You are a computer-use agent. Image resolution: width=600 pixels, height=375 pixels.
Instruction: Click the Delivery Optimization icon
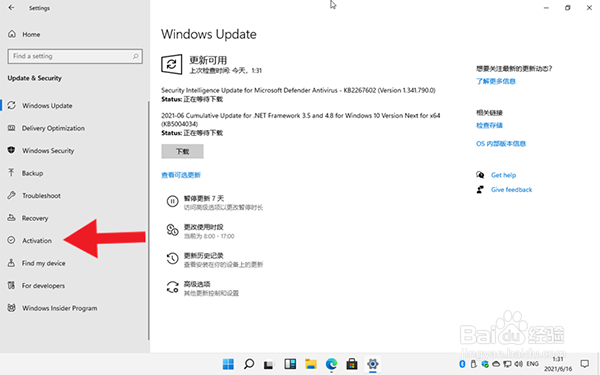tap(11, 128)
